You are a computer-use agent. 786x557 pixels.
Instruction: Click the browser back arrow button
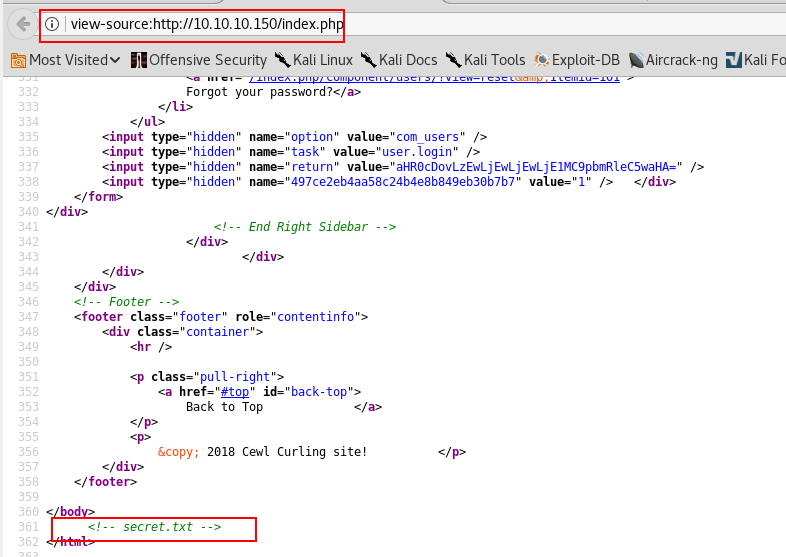[20, 24]
